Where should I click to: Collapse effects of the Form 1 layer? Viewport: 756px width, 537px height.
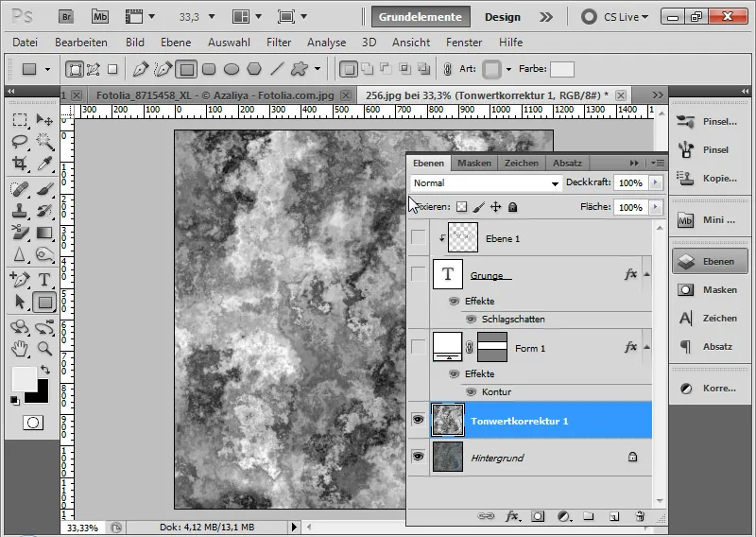tap(647, 347)
